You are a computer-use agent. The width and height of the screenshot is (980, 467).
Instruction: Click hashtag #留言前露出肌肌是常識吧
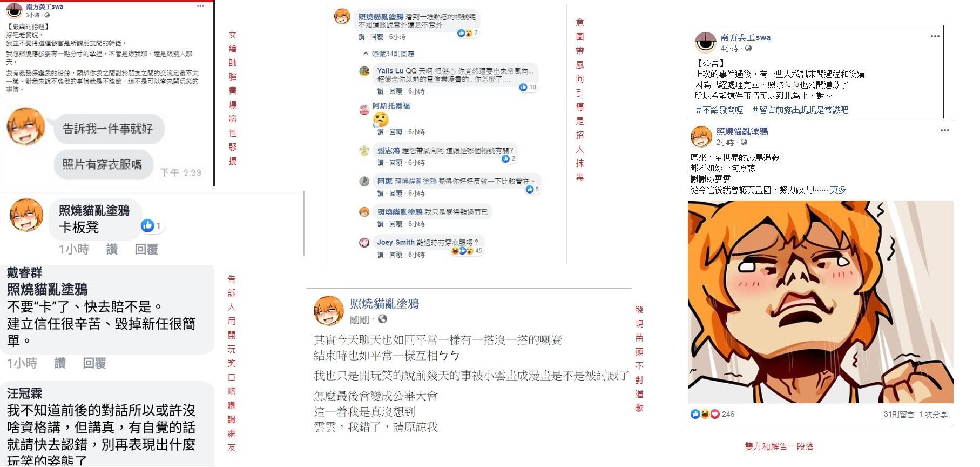point(800,110)
